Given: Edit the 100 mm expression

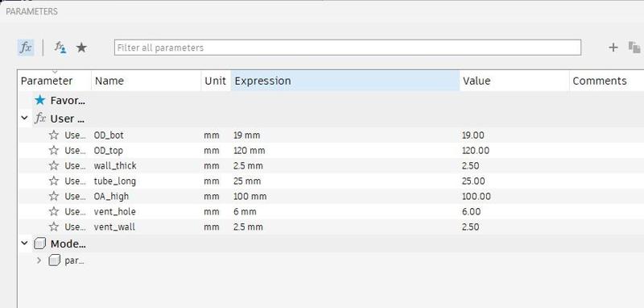Looking at the screenshot, I should coord(250,196).
